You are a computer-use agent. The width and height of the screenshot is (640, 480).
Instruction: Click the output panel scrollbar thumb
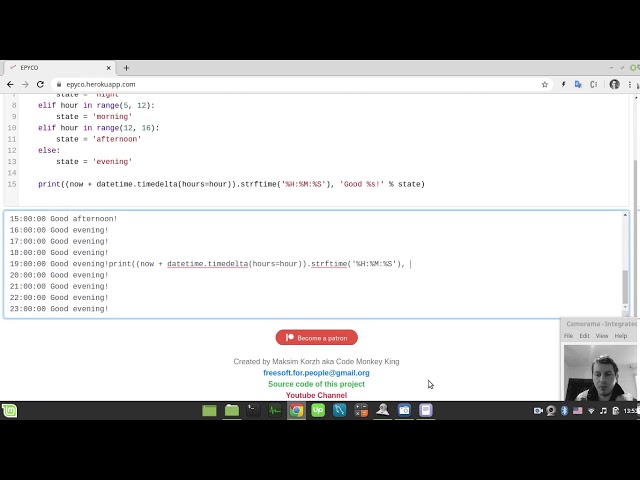[625, 287]
